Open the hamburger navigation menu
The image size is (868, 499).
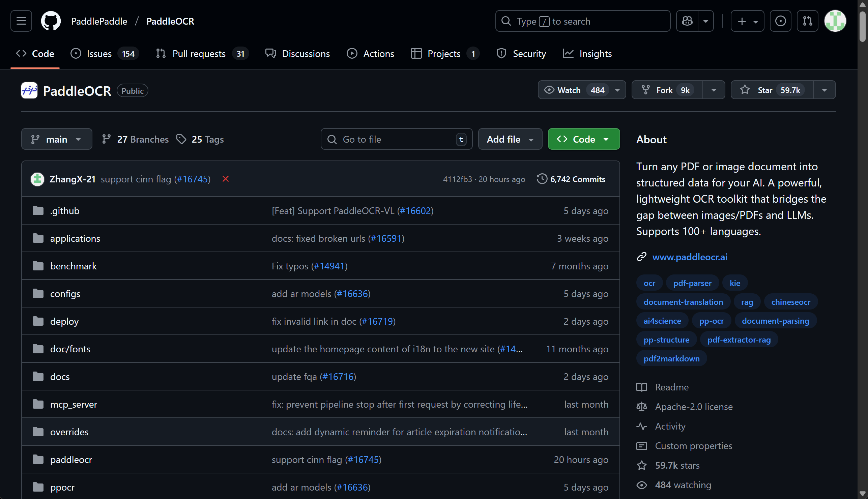pos(21,21)
